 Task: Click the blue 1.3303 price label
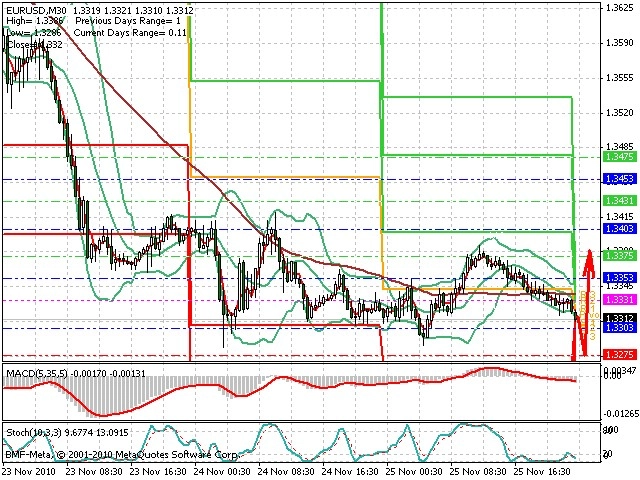click(x=620, y=327)
